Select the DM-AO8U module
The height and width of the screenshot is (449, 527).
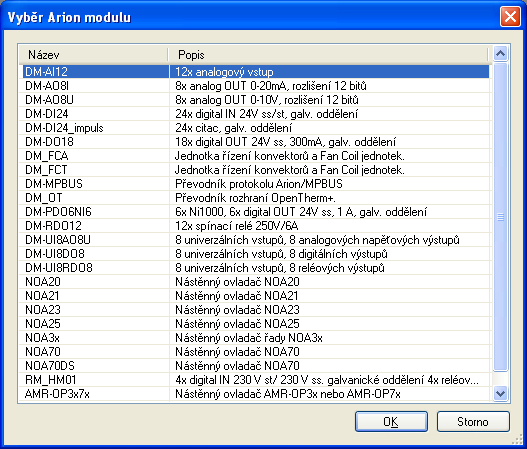coord(255,100)
